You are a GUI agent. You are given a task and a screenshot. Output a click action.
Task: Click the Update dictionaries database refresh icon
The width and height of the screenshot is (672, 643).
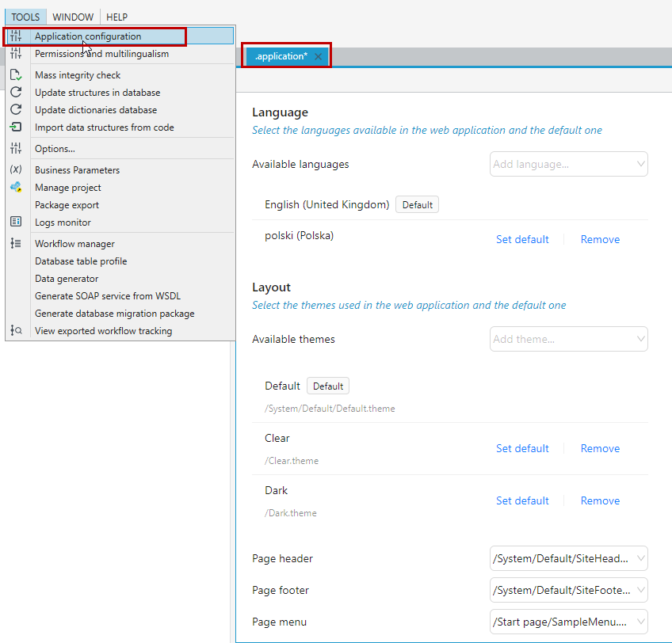coord(16,109)
